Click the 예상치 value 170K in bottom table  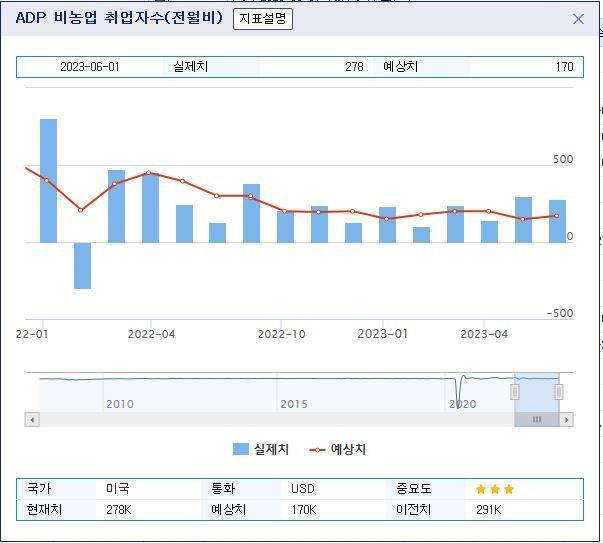coord(304,510)
